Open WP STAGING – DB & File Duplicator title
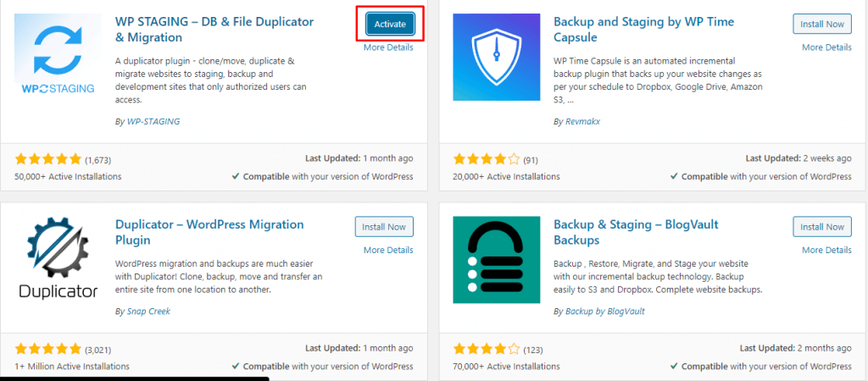 214,30
